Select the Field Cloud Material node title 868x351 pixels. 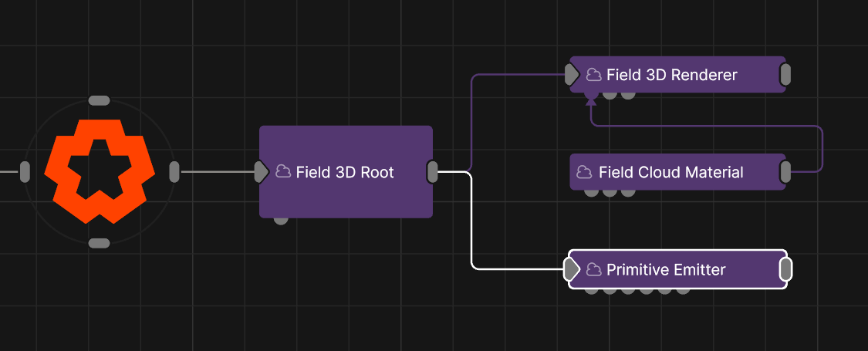tap(670, 172)
